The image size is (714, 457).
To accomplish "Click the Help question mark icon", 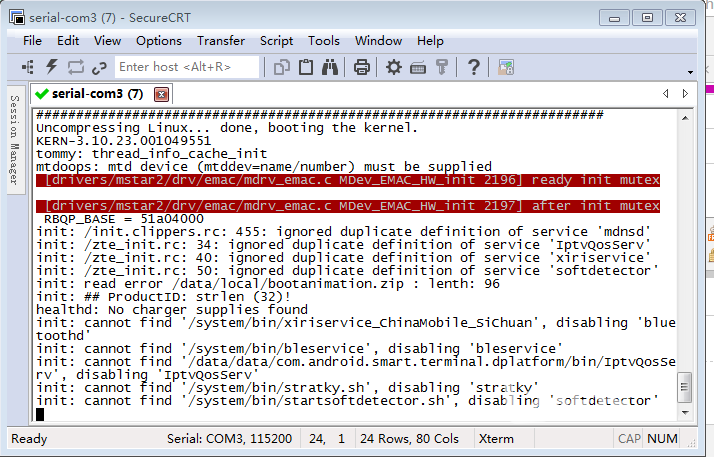I will pyautogui.click(x=474, y=67).
